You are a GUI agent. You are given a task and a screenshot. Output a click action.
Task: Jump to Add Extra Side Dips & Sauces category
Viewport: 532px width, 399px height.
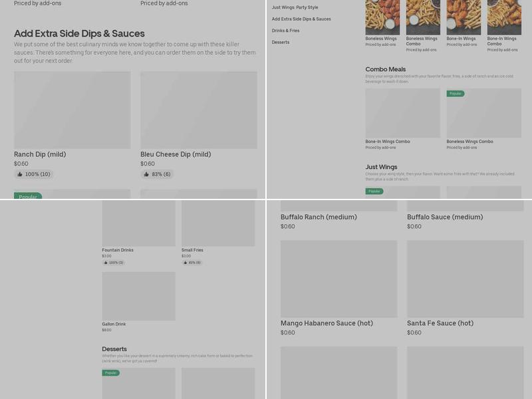click(x=301, y=19)
